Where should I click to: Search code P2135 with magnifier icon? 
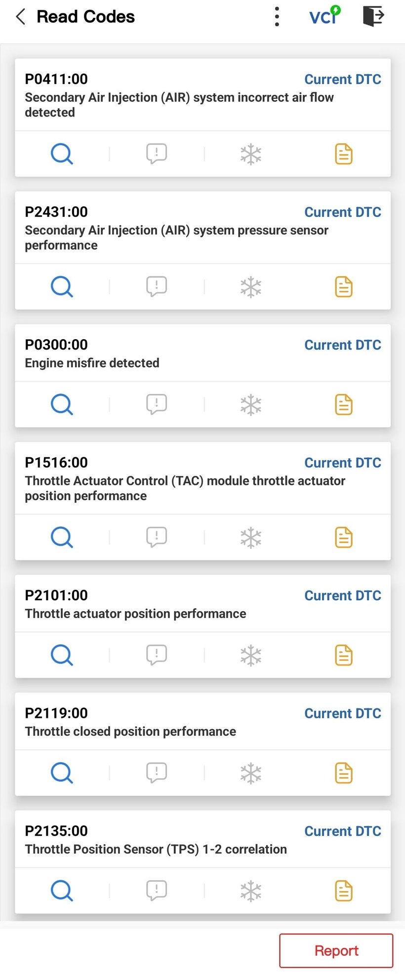[x=62, y=891]
